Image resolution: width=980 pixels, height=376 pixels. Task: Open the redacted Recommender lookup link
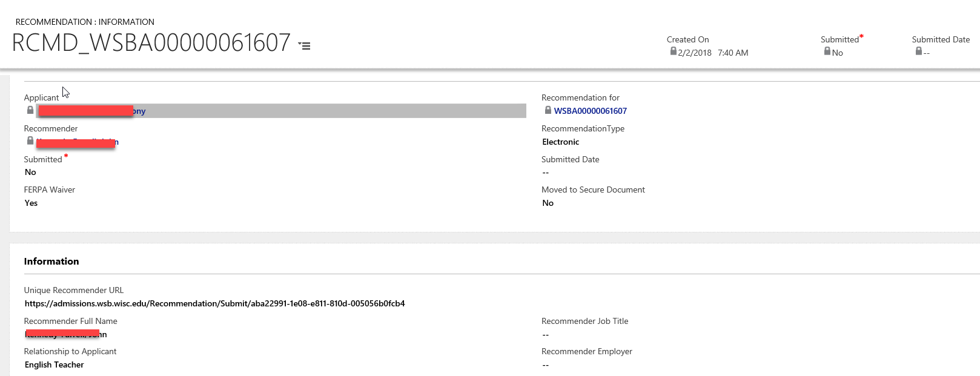[77, 142]
